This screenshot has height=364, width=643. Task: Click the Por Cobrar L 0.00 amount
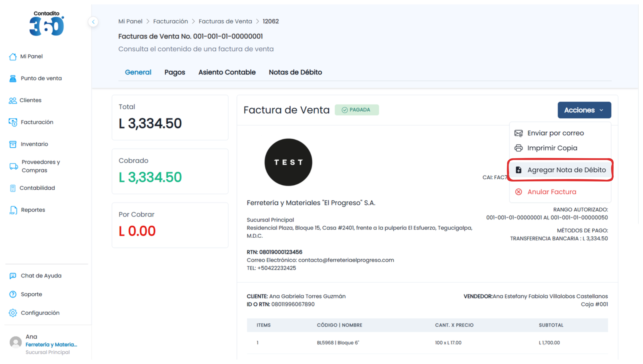137,231
